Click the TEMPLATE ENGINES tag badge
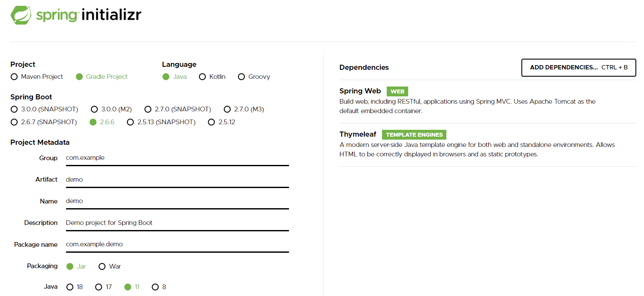Viewport: 644px width, 296px height. [414, 135]
